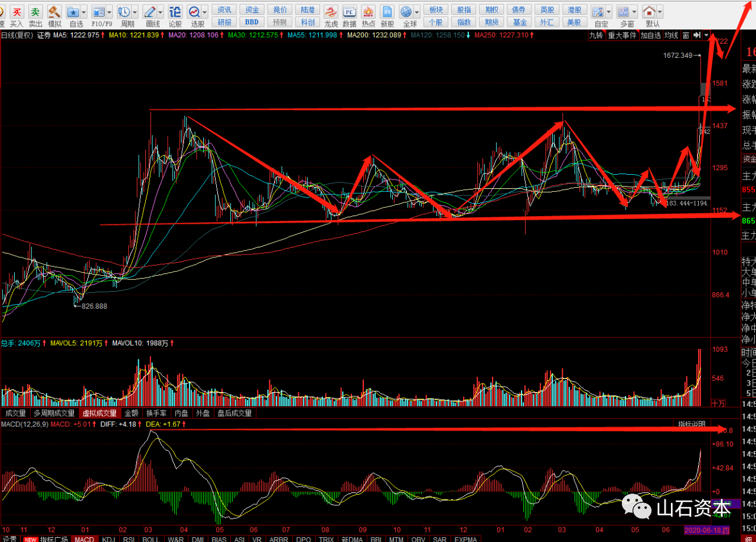Open 外汇 forex button
The image size is (756, 542).
click(547, 22)
